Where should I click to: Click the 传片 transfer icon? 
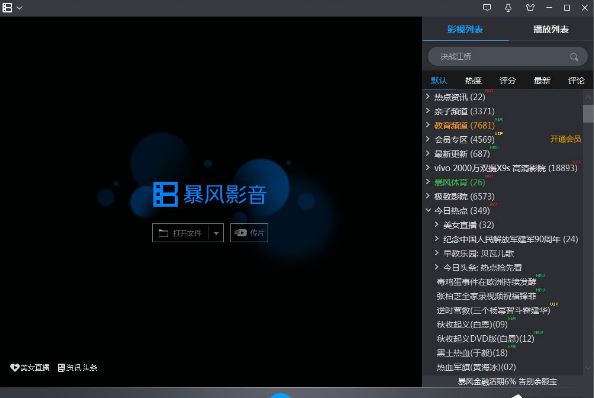pos(240,233)
